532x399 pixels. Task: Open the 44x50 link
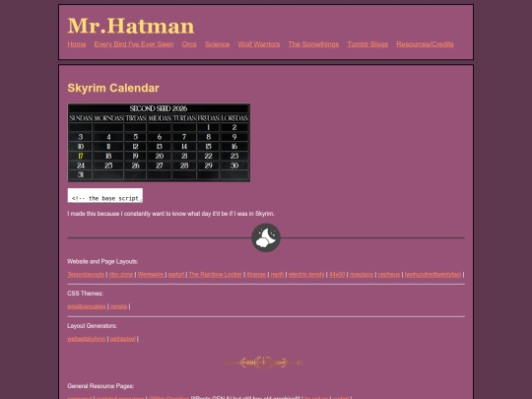pyautogui.click(x=337, y=275)
